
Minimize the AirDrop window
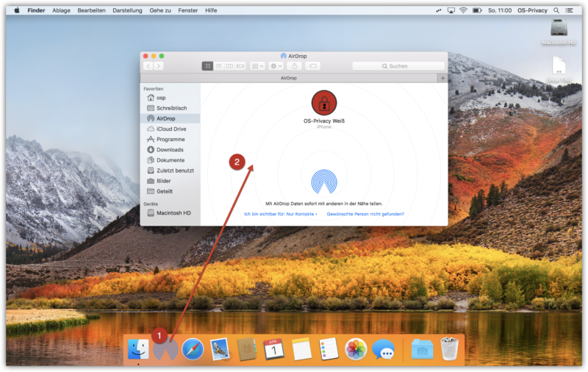154,56
